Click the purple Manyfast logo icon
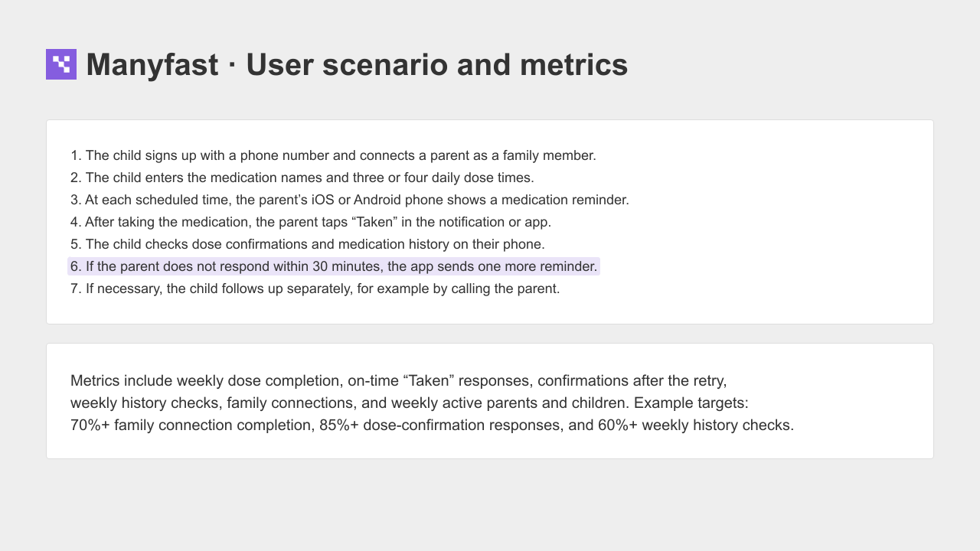 click(x=61, y=64)
